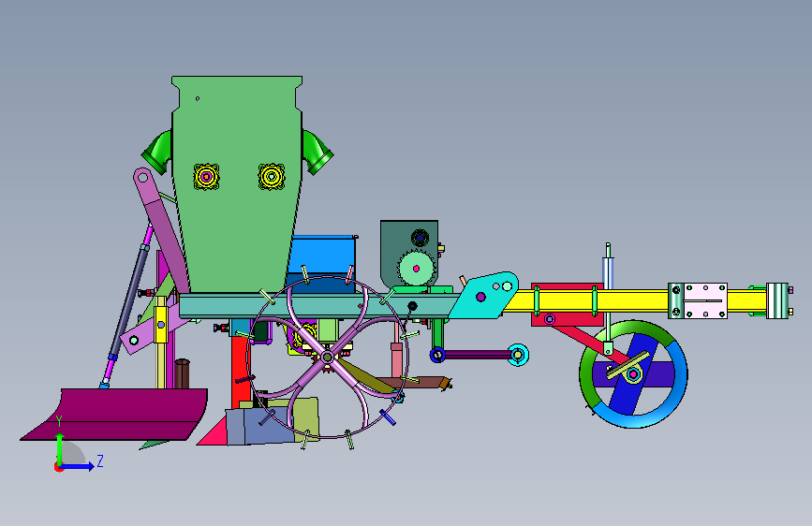Click the Y axis label on the triad
This screenshot has width=812, height=526.
pyautogui.click(x=59, y=421)
